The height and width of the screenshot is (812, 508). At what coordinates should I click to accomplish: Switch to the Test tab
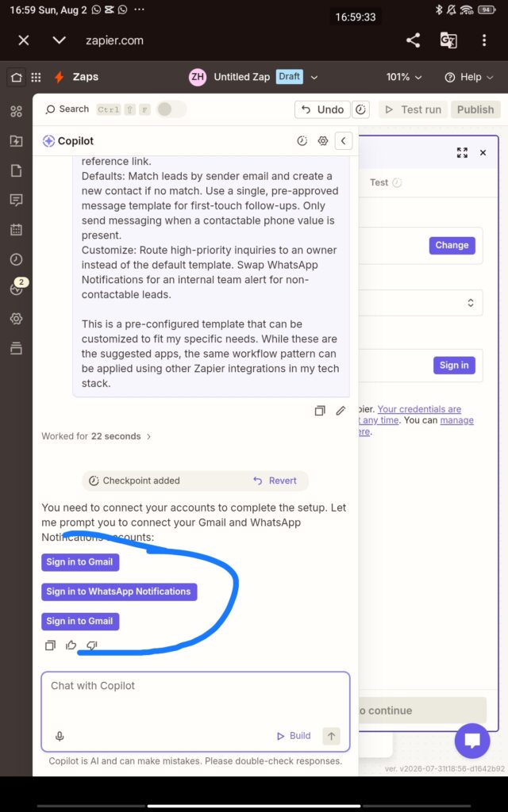[x=385, y=182]
